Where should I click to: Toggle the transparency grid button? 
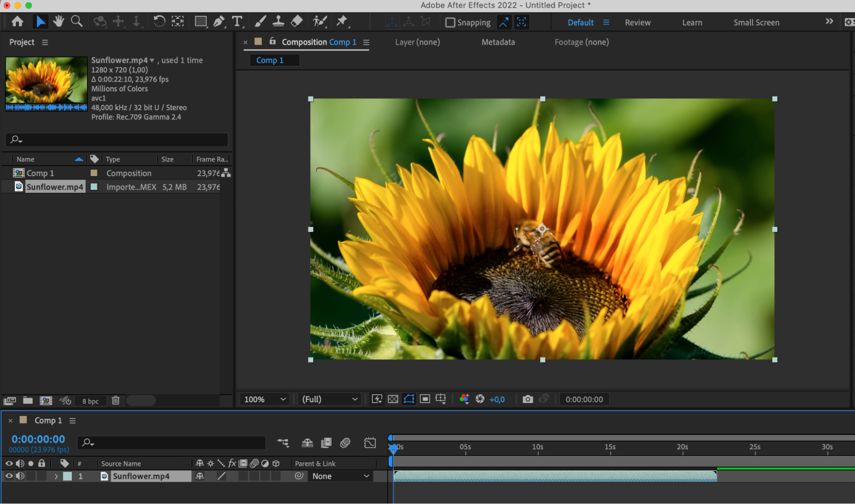393,399
